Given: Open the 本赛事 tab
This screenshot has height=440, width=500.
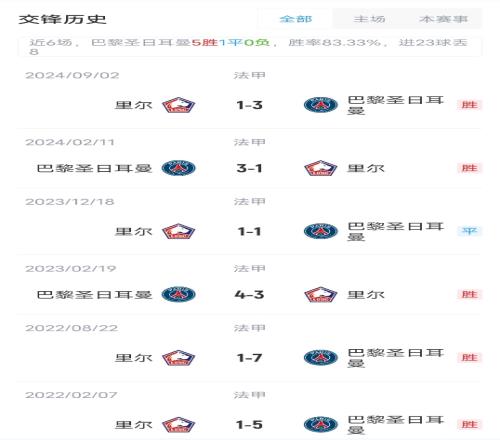Looking at the screenshot, I should coord(443,19).
